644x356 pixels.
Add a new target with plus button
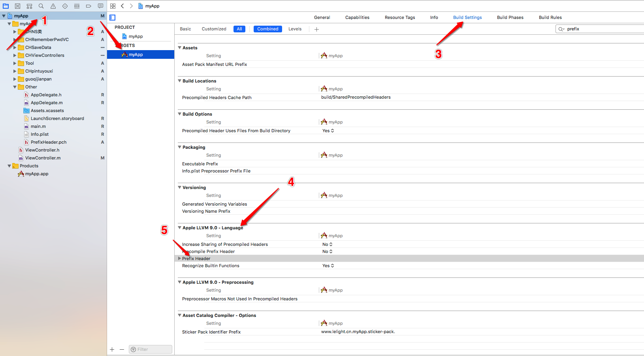[x=112, y=349]
